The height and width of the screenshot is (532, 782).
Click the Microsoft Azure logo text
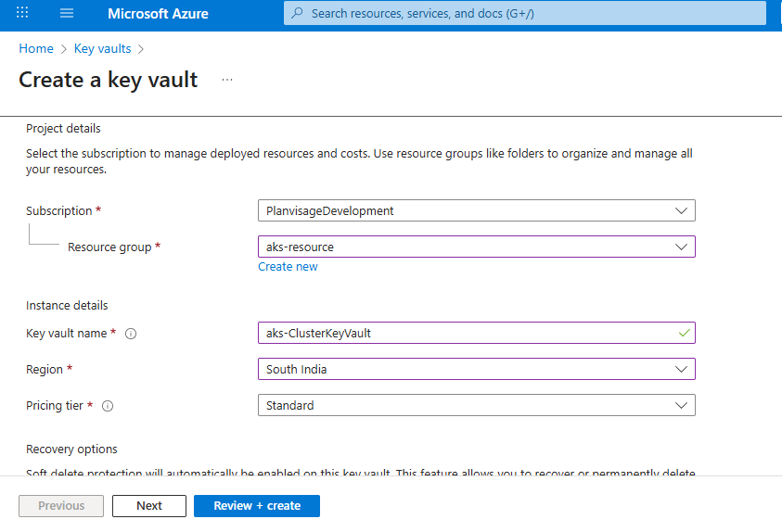158,14
